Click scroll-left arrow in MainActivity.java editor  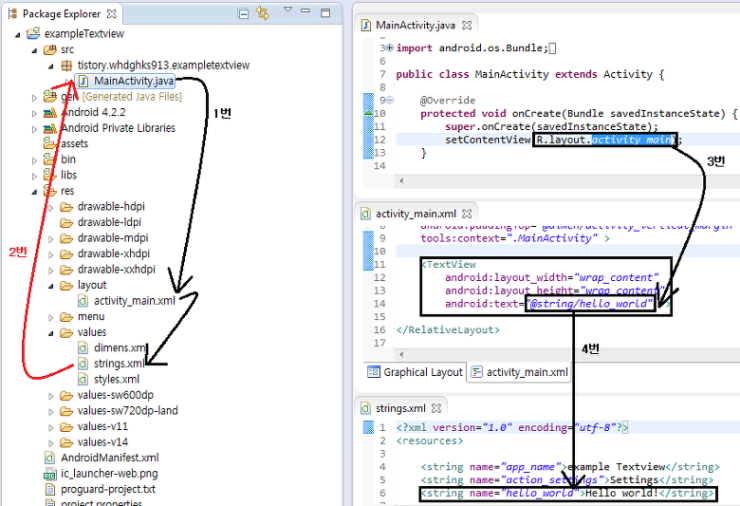point(402,180)
